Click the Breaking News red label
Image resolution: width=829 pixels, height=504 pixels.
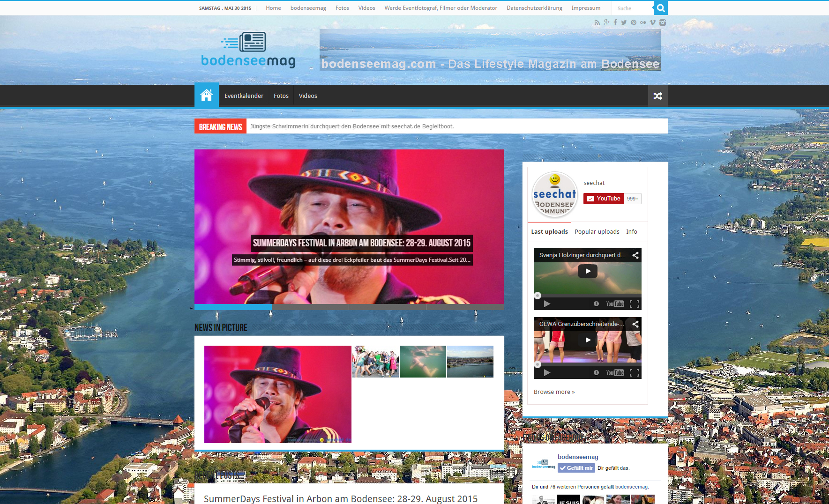220,126
